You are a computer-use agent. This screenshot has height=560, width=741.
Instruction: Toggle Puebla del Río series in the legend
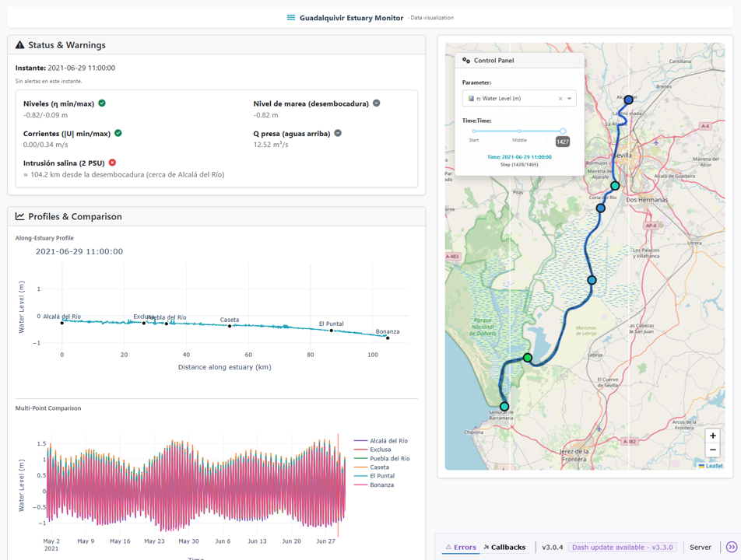pos(382,458)
